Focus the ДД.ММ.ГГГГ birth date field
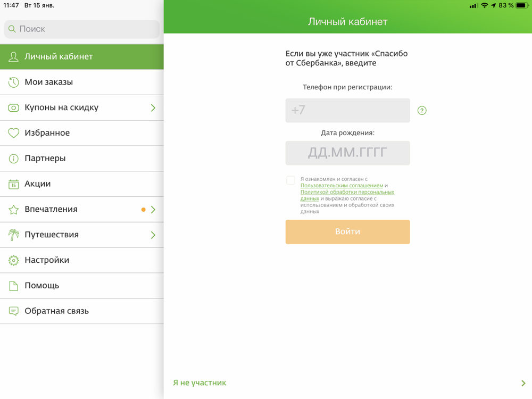 347,153
